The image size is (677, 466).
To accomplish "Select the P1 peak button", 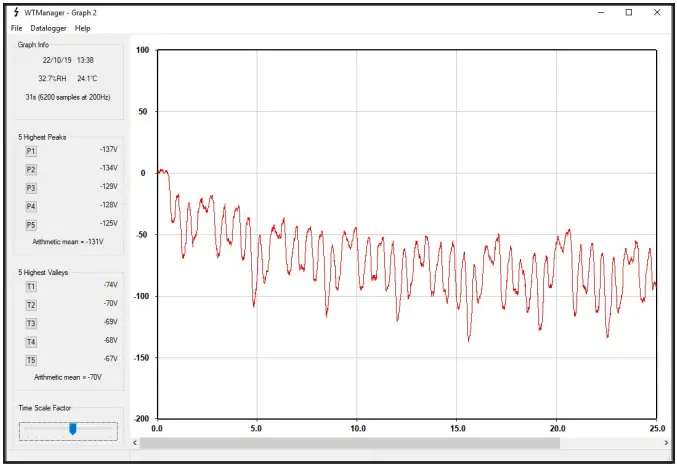I will (31, 151).
